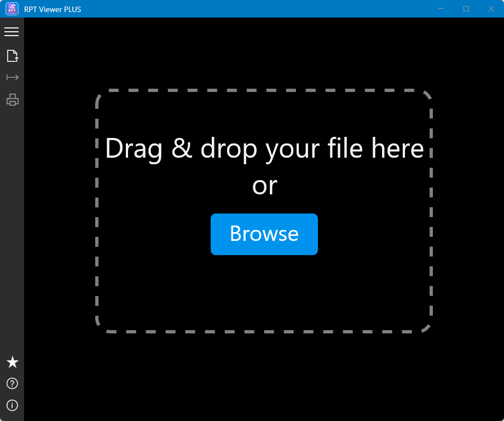This screenshot has width=504, height=421.
Task: Minimize the RPT Viewer PLUS window
Action: click(441, 9)
